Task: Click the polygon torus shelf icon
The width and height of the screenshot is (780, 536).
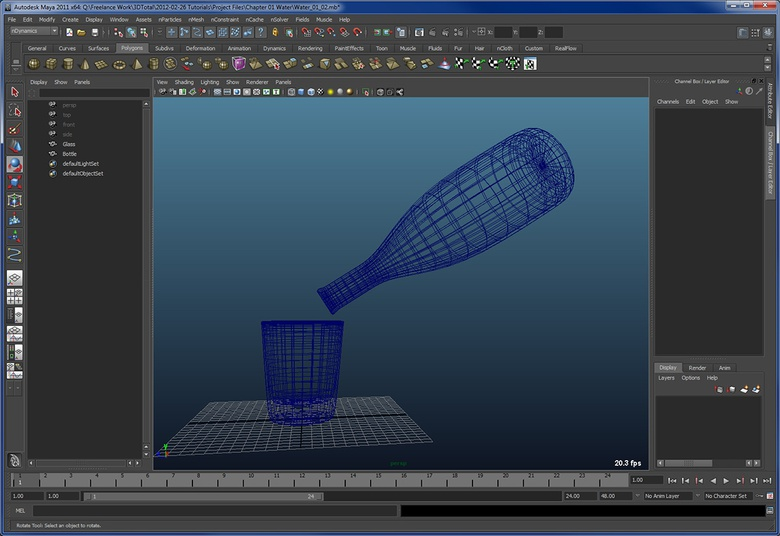Action: coord(119,64)
